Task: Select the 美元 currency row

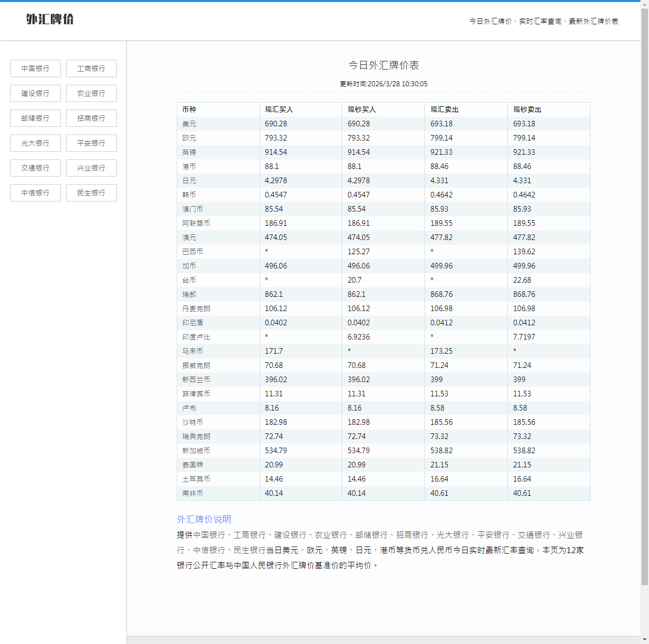Action: [x=189, y=124]
